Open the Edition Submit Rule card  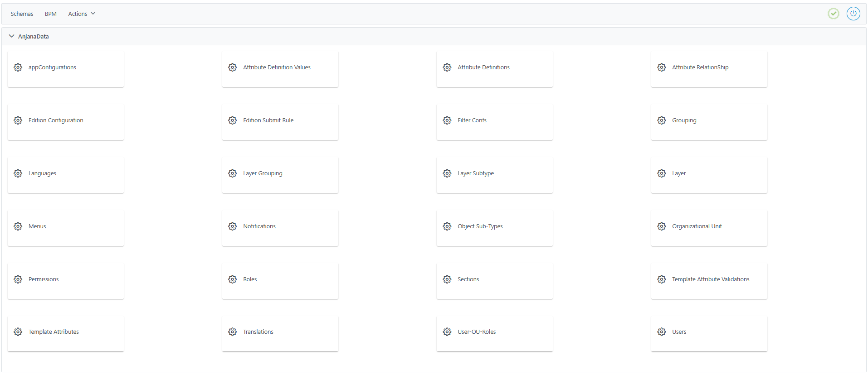pyautogui.click(x=280, y=122)
